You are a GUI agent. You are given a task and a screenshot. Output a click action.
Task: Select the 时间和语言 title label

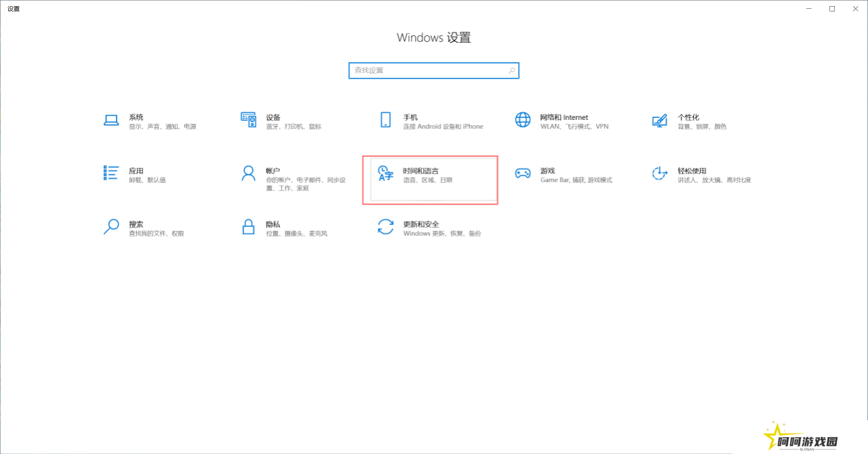(420, 171)
